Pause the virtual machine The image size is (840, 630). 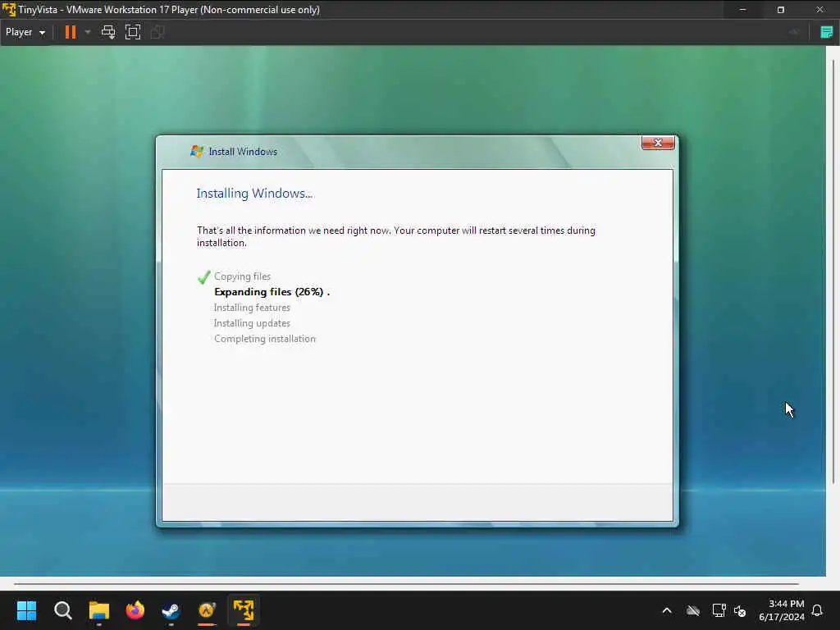tap(71, 32)
